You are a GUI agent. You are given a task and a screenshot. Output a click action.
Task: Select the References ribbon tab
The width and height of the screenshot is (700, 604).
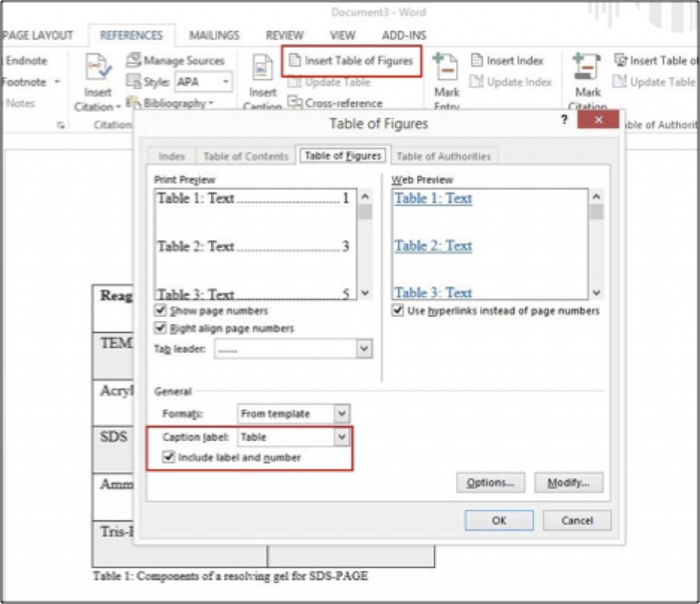(x=131, y=35)
